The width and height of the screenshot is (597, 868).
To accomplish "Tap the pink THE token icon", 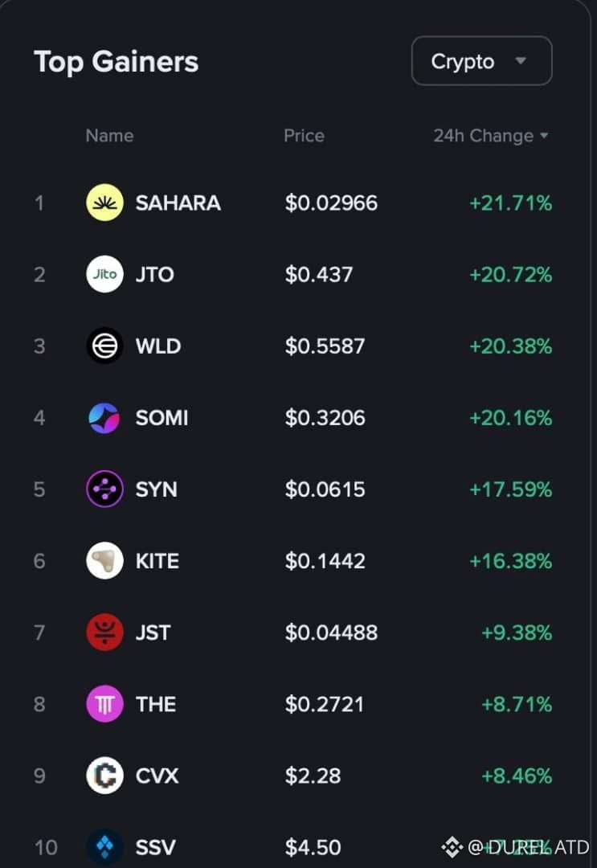I will 104,703.
